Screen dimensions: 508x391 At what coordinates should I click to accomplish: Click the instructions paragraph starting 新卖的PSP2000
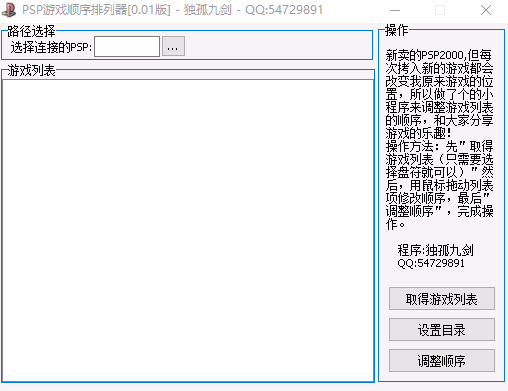[439, 139]
